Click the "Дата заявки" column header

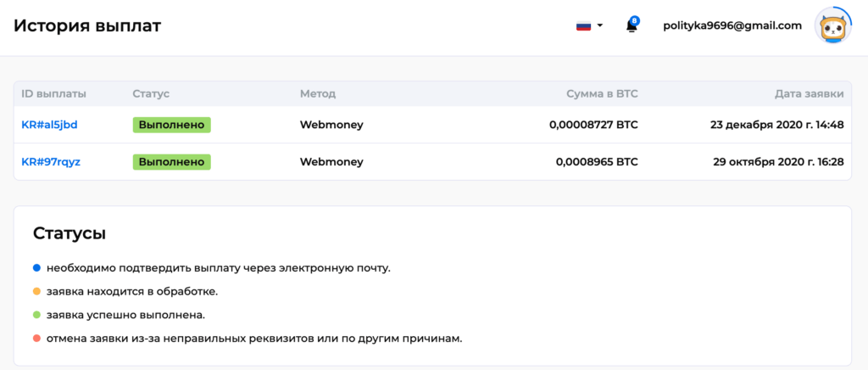(809, 93)
